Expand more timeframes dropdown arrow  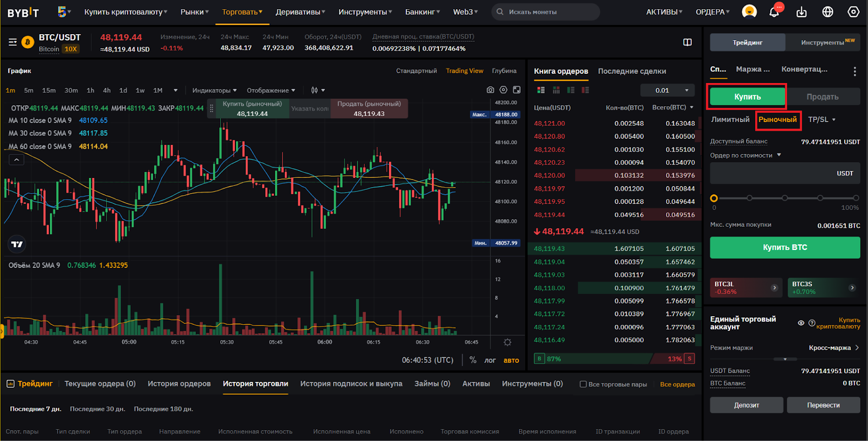pyautogui.click(x=175, y=91)
